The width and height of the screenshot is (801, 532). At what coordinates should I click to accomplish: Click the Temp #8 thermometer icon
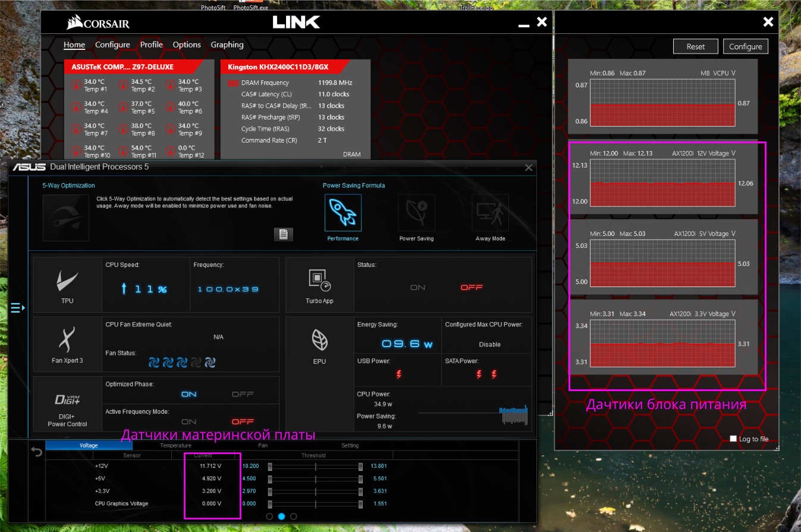point(123,129)
